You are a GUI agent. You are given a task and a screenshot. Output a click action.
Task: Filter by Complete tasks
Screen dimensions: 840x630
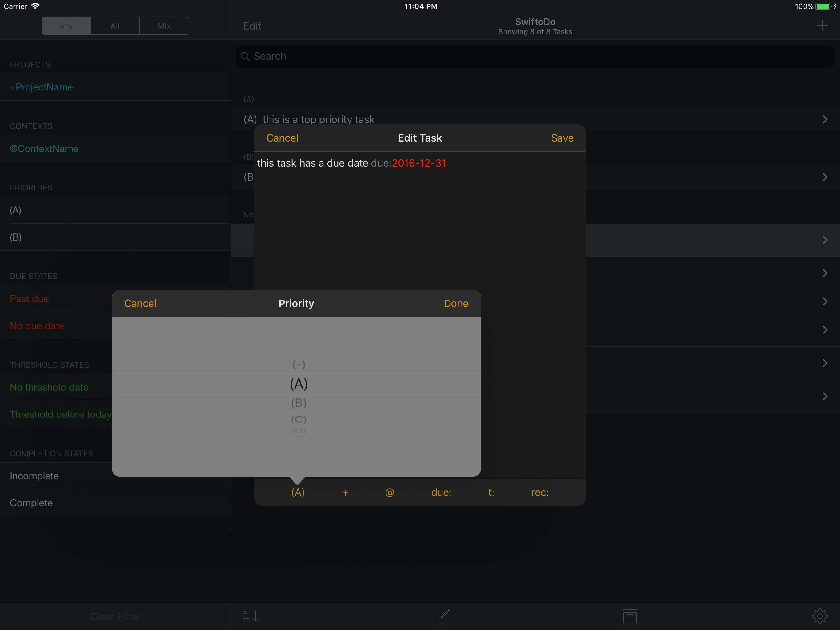click(x=115, y=503)
